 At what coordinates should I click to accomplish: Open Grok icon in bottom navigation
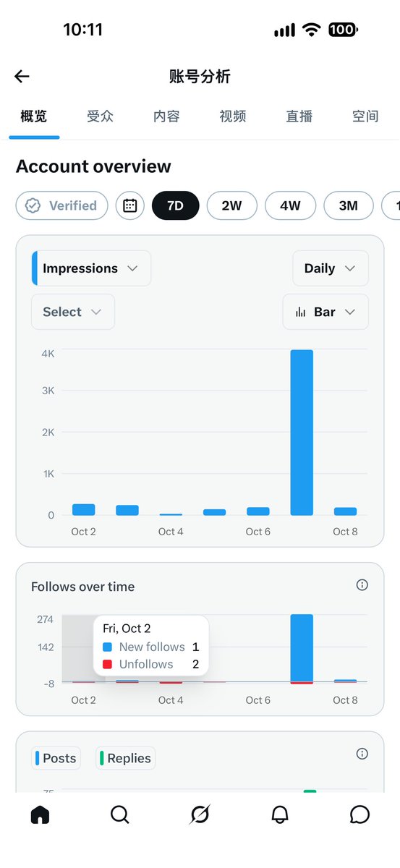(200, 815)
